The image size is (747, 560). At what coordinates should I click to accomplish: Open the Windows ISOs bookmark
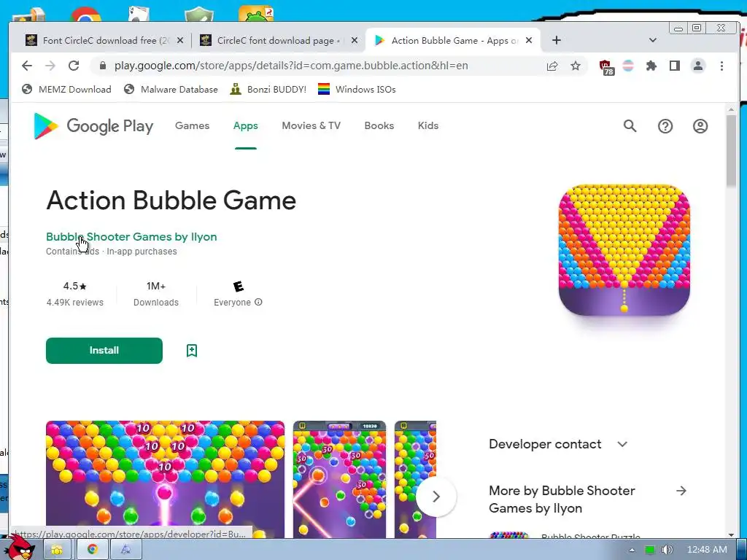(357, 90)
